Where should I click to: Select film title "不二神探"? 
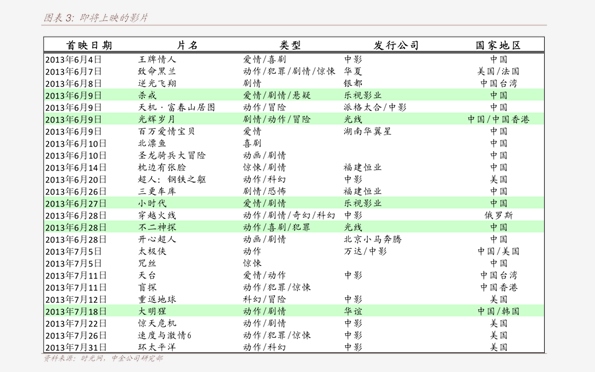pyautogui.click(x=157, y=227)
